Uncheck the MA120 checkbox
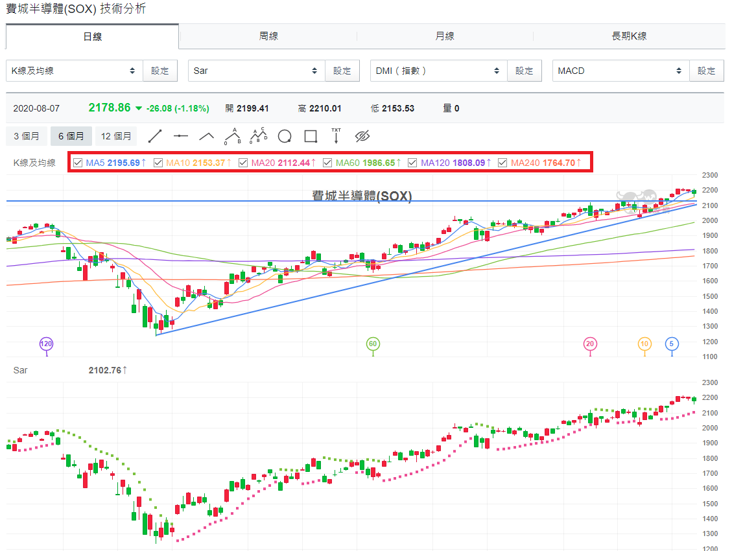Image resolution: width=756 pixels, height=551 pixels. point(412,163)
